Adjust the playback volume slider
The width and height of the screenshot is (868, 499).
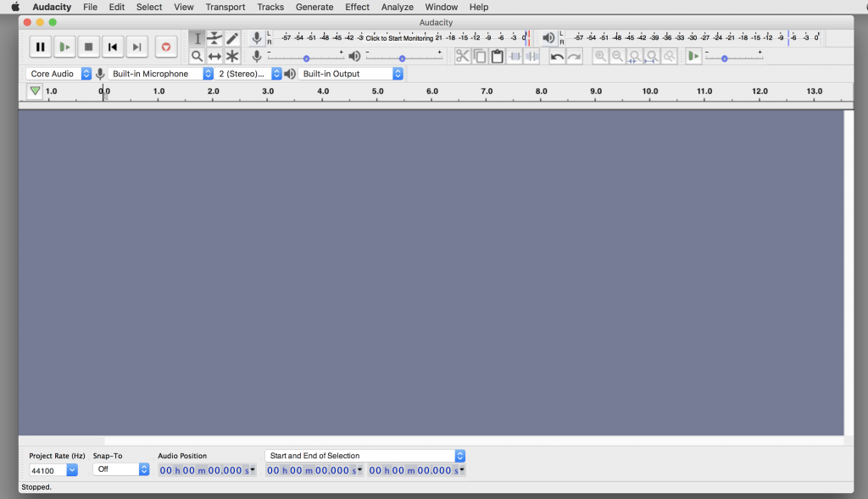pos(403,58)
